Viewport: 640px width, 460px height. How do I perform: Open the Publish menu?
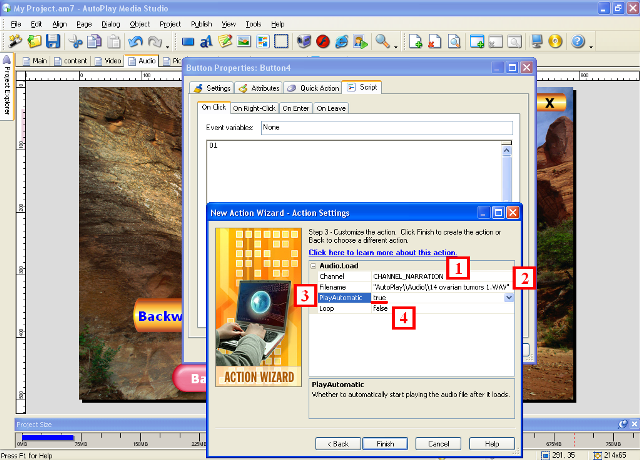(x=199, y=23)
